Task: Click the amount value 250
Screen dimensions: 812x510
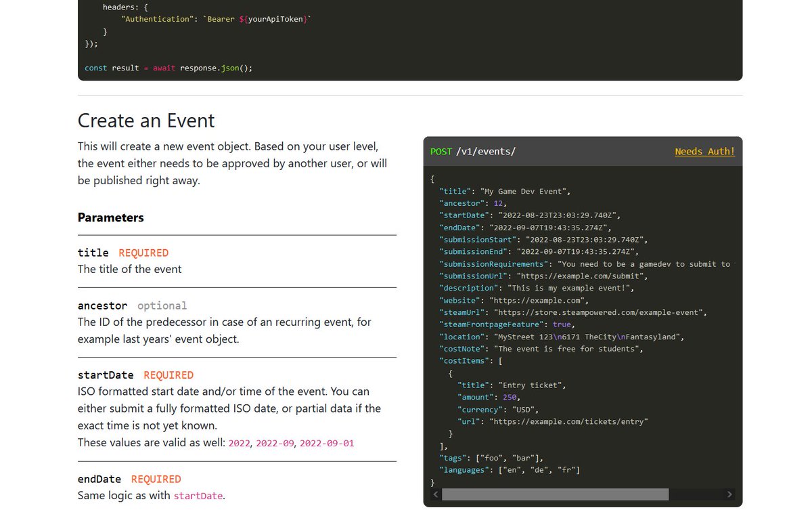Action: pyautogui.click(x=510, y=397)
